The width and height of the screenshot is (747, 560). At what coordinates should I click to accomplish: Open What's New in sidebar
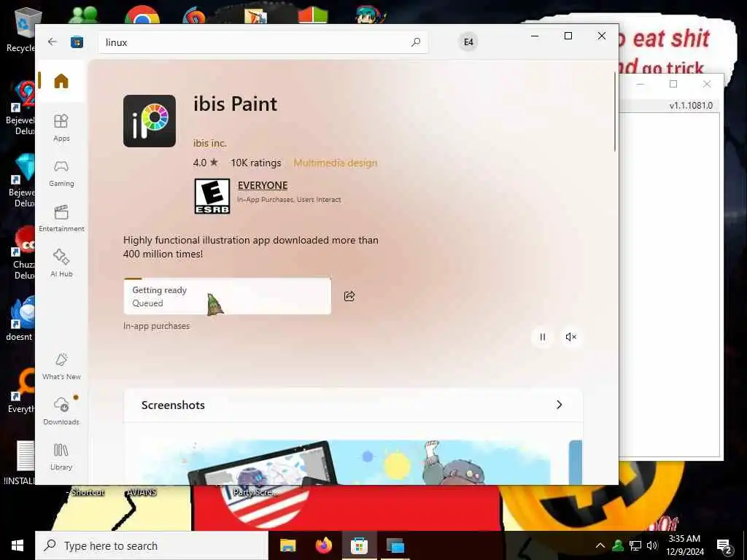[x=61, y=366]
